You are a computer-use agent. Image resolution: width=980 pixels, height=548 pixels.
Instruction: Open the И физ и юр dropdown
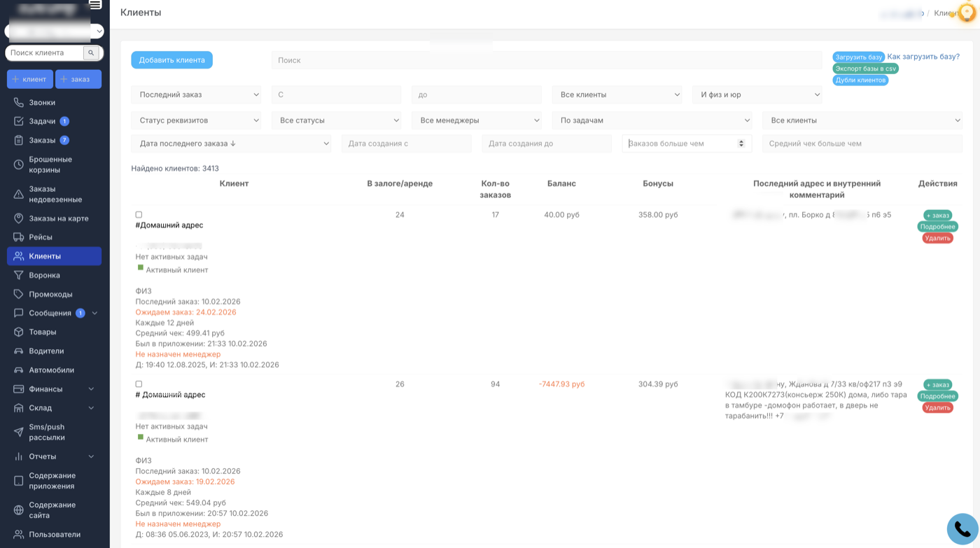[x=757, y=94]
